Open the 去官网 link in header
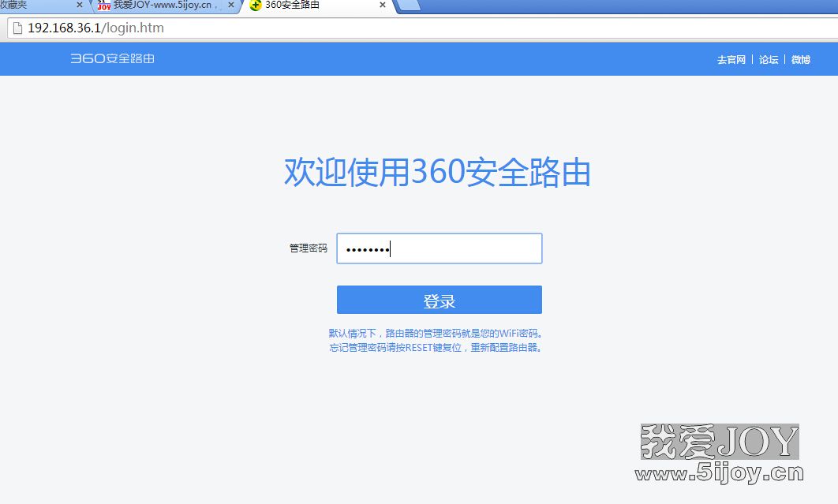Viewport: 838px width, 504px height. click(x=731, y=60)
